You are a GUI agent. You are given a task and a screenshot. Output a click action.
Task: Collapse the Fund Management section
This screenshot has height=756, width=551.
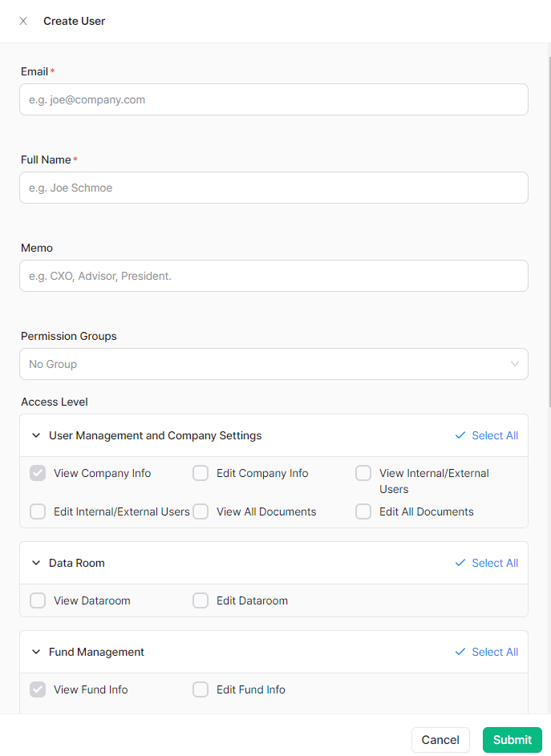tap(36, 653)
